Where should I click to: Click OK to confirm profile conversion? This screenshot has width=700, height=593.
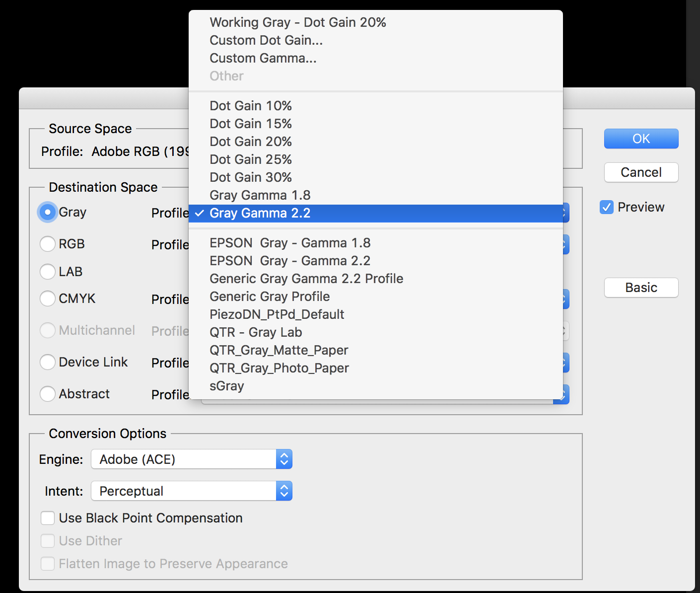click(x=641, y=139)
